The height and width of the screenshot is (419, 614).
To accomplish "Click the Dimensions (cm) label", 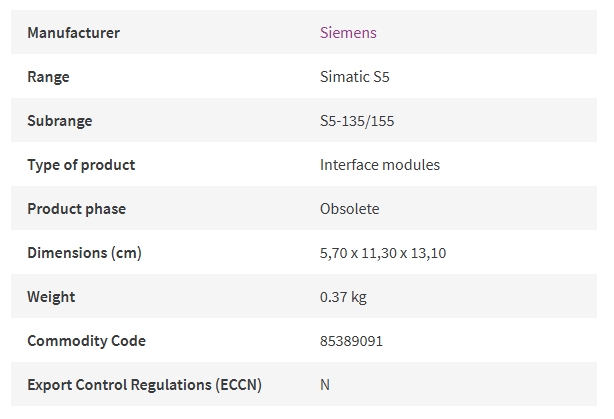I will pyautogui.click(x=85, y=253).
